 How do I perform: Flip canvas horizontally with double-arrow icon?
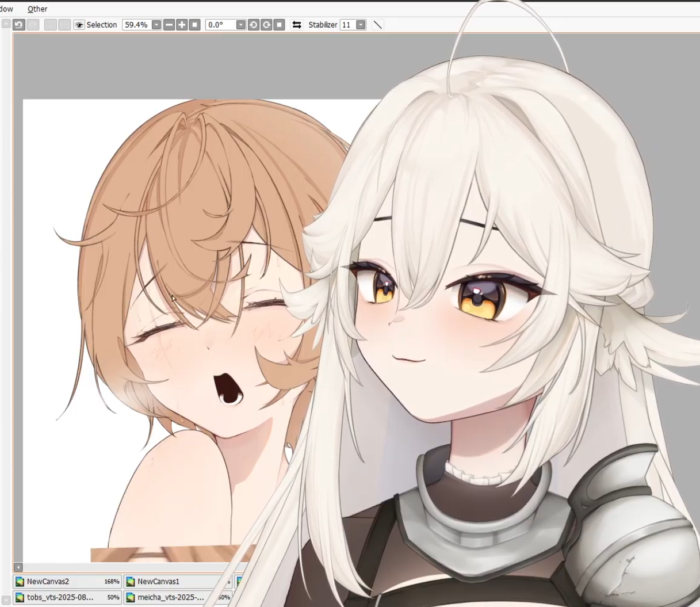(297, 25)
